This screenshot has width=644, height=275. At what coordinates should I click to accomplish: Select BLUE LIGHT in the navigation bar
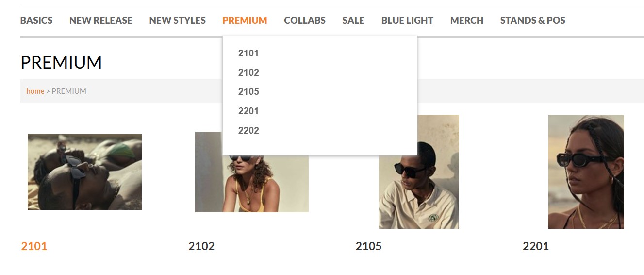pyautogui.click(x=407, y=20)
